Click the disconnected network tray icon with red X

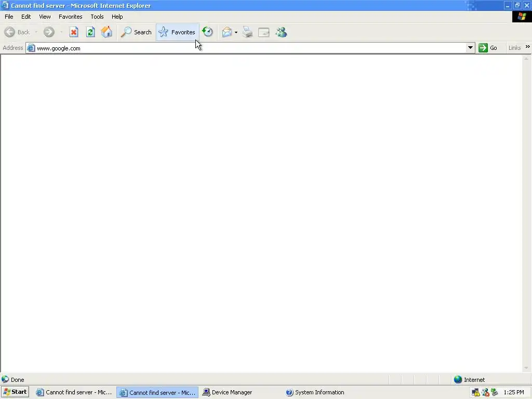(x=486, y=393)
